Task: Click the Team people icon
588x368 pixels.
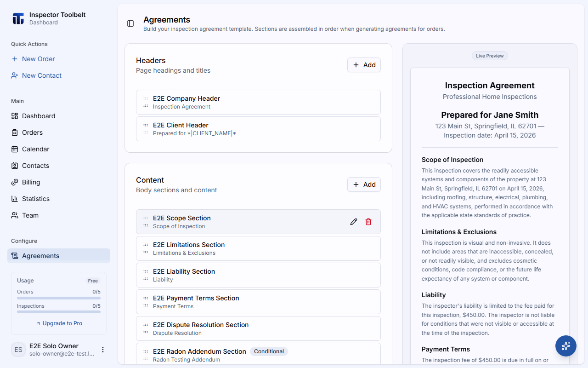Action: tap(15, 215)
